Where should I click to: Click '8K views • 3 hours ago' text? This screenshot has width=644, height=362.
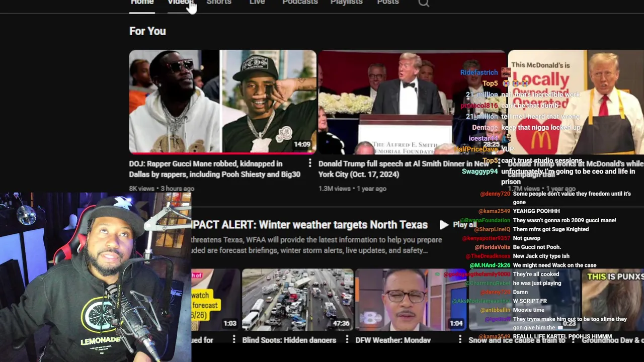click(x=162, y=189)
